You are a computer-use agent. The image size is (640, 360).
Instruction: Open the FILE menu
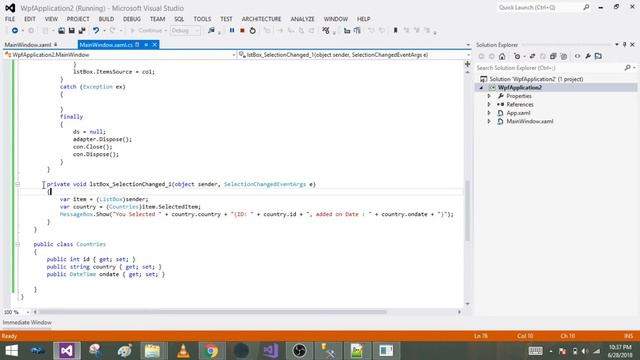click(10, 19)
